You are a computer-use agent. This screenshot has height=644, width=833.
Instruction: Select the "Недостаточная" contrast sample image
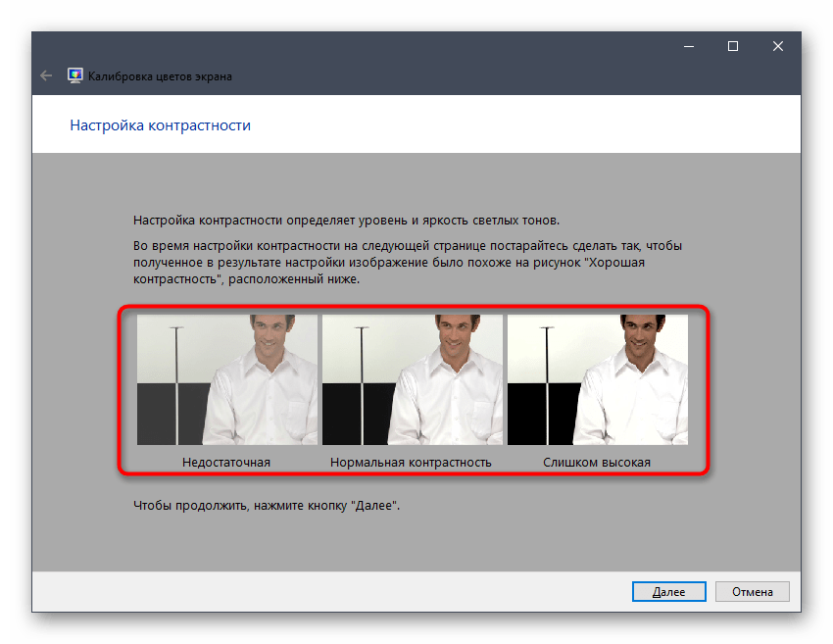click(x=227, y=379)
